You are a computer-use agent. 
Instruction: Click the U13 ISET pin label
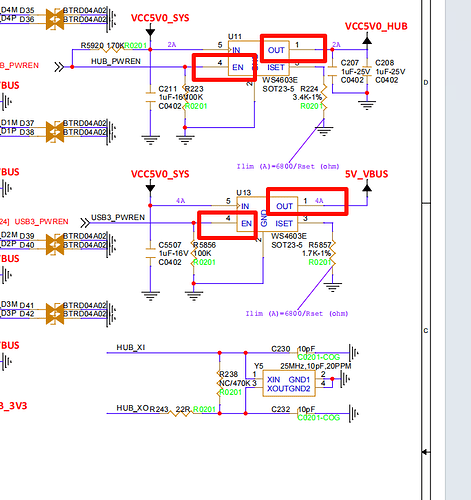[284, 223]
